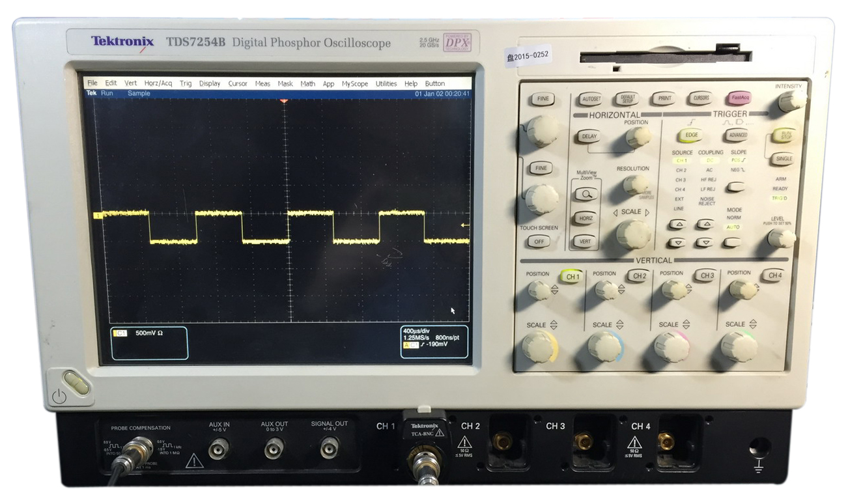848x504 pixels.
Task: Click the yellow channel 1 ground marker
Action: click(x=98, y=215)
